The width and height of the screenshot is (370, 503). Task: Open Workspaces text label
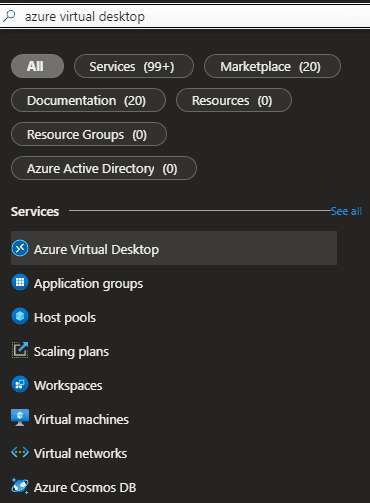click(68, 386)
